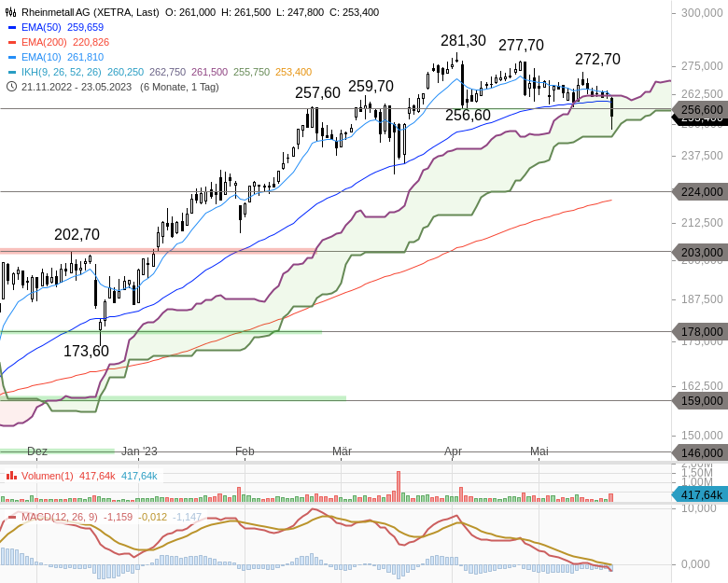The height and width of the screenshot is (583, 728).
Task: Click the clock icon next to the date range
Action: click(x=11, y=87)
